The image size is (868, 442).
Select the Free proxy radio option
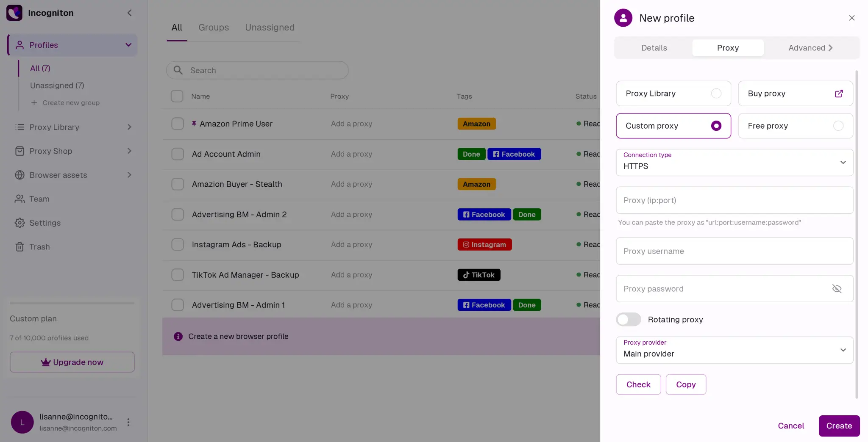(838, 126)
